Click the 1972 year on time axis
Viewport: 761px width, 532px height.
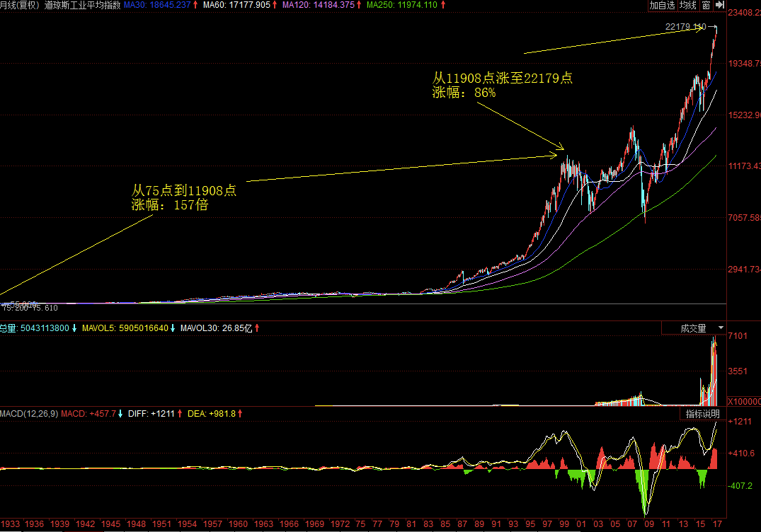pyautogui.click(x=340, y=524)
